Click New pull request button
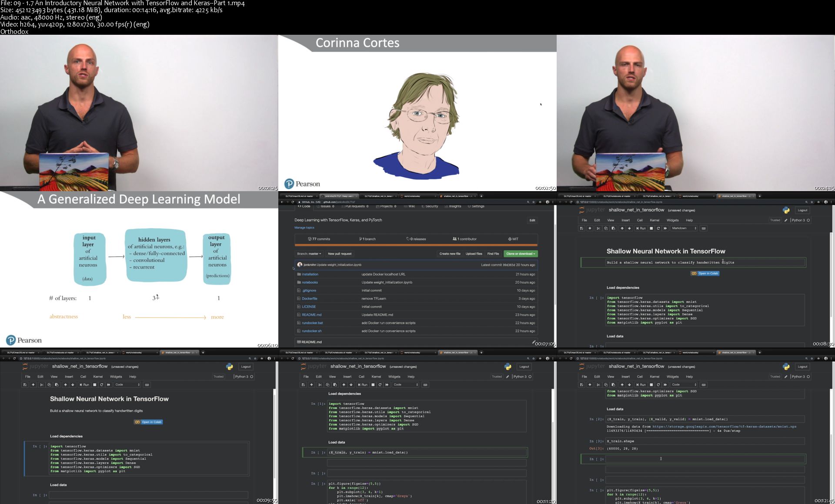 [x=340, y=254]
